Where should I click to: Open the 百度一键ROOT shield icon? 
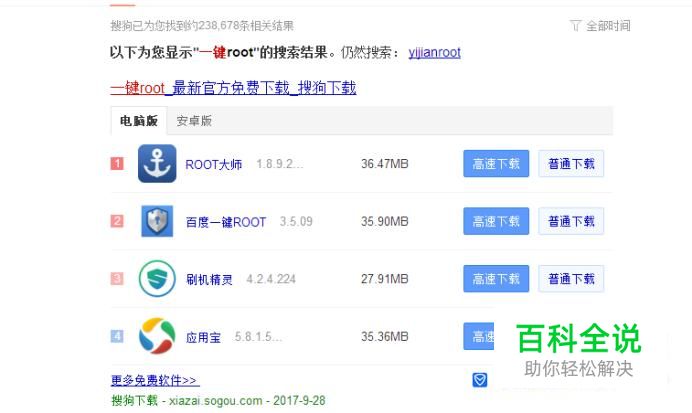click(x=157, y=221)
